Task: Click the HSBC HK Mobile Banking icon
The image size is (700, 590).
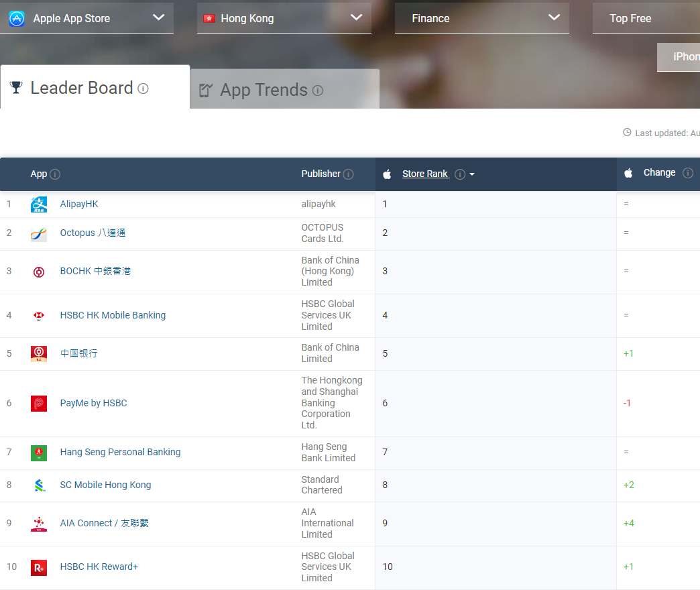Action: (x=39, y=316)
